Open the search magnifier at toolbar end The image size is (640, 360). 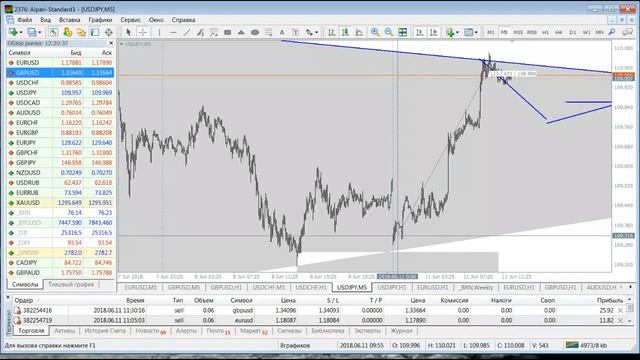pos(612,32)
